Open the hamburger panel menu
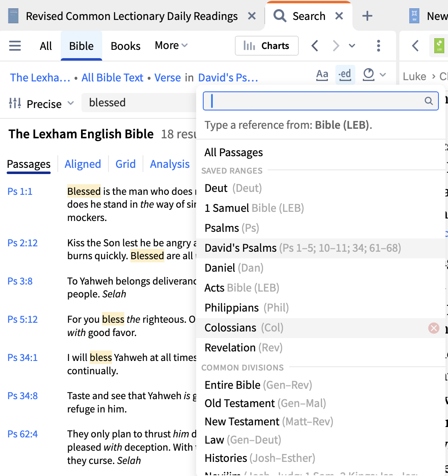 (x=15, y=46)
